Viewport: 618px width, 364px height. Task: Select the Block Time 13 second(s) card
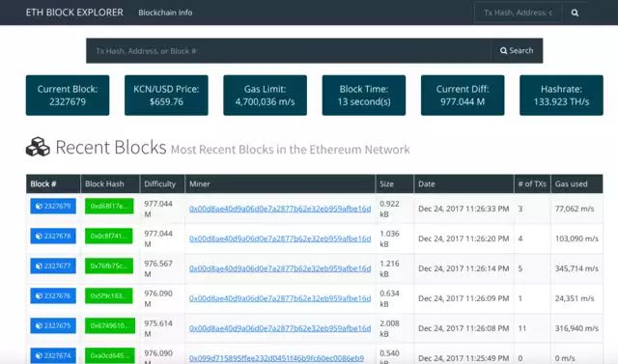pyautogui.click(x=364, y=96)
